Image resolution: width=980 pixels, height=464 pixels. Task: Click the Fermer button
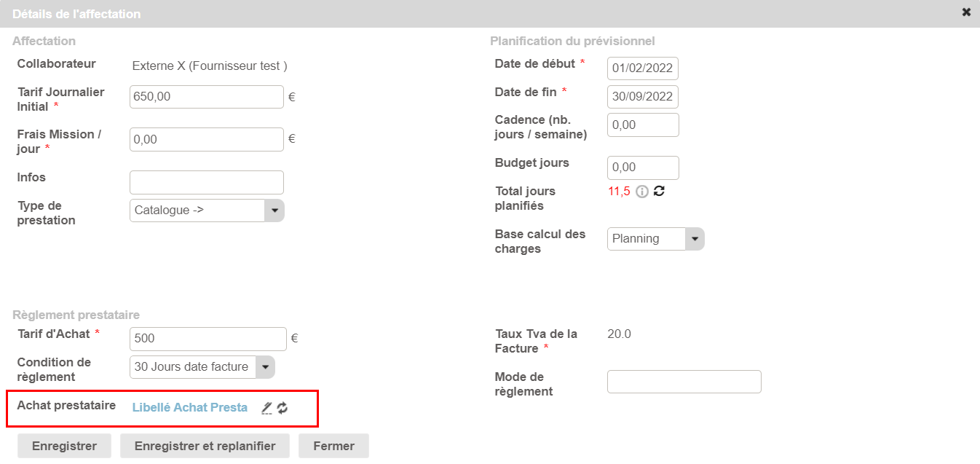pos(333,446)
